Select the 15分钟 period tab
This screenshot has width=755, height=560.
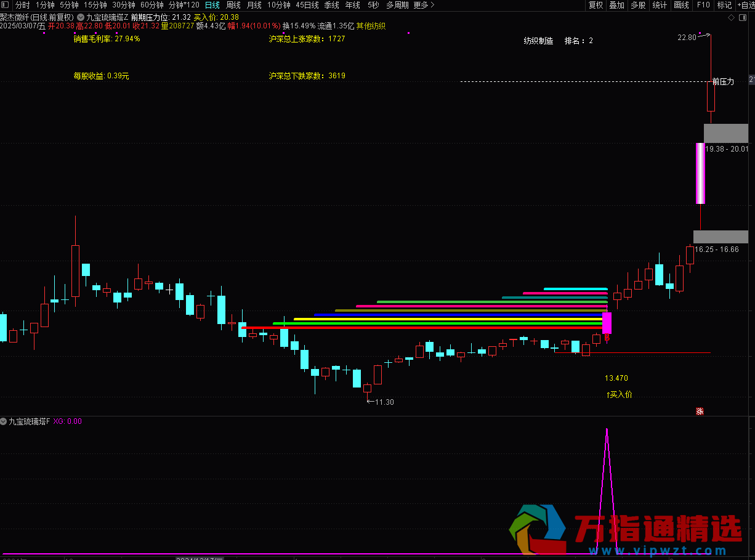[x=95, y=5]
